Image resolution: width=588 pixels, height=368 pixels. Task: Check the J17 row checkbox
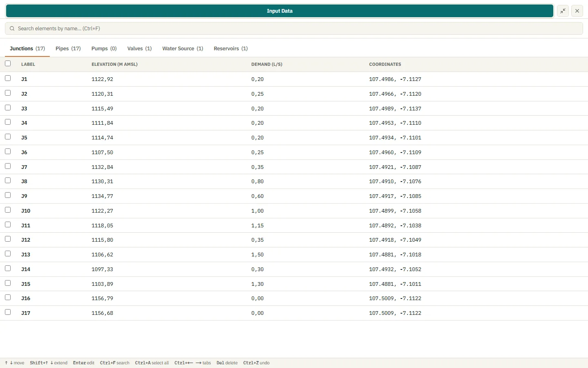8,312
